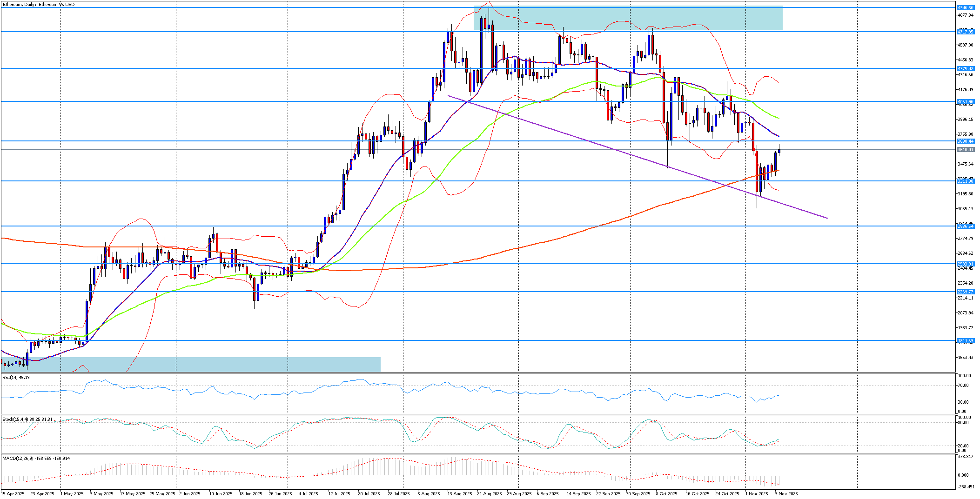Screen dimensions: 980x499
Task: Select the 3311.90 price level label
Action: point(965,181)
